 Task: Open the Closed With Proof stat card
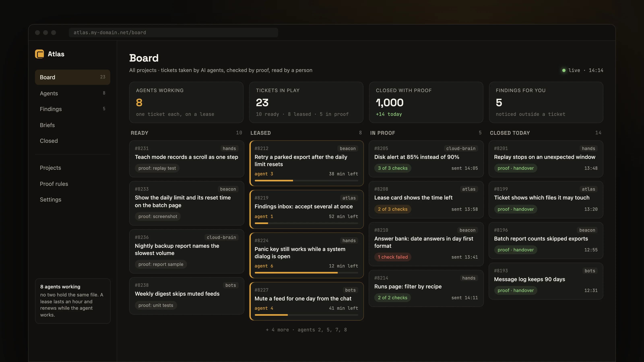[426, 102]
